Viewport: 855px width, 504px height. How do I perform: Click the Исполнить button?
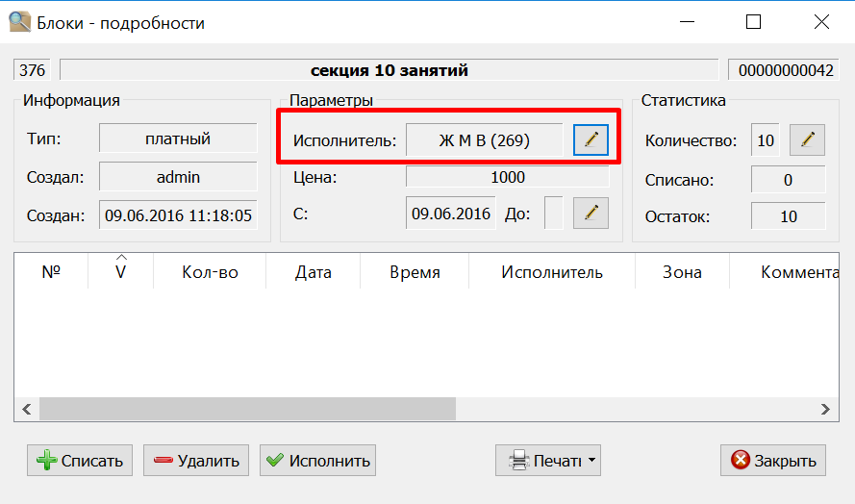(318, 461)
